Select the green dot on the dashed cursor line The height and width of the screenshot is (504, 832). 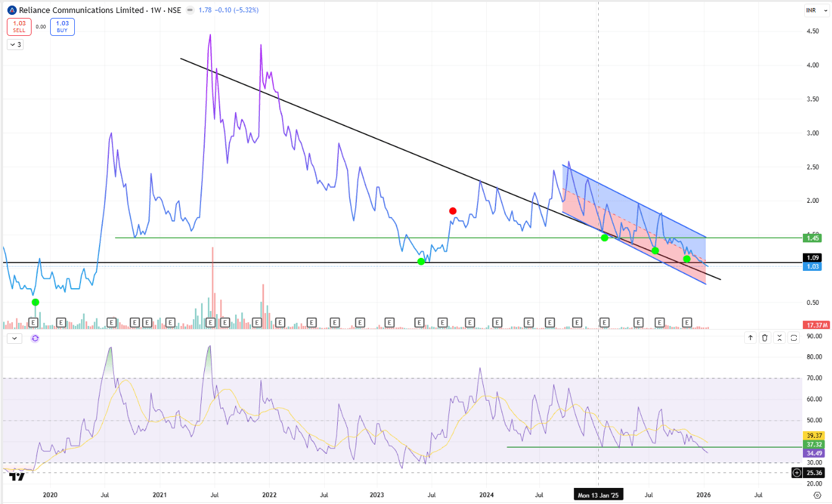604,237
